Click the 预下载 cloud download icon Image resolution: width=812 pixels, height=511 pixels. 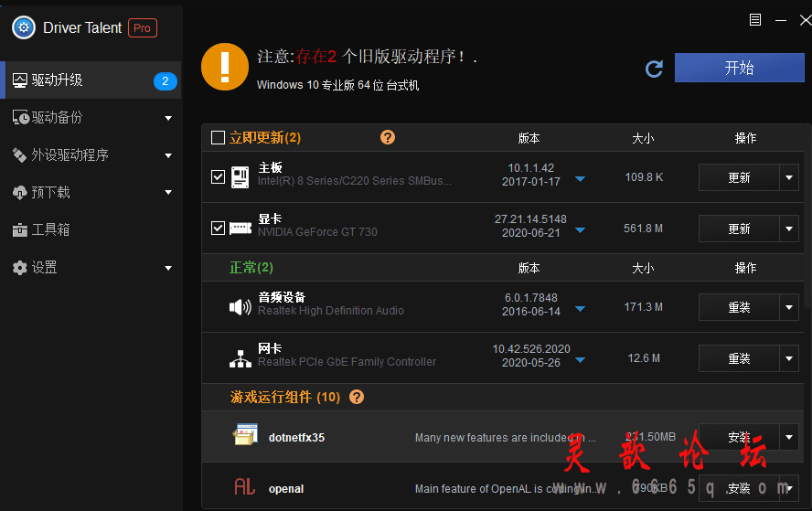20,193
